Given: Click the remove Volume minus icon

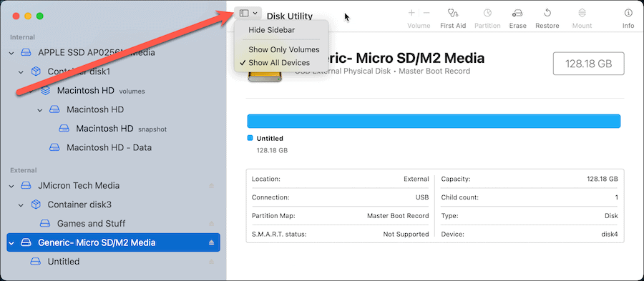Looking at the screenshot, I should (x=426, y=13).
